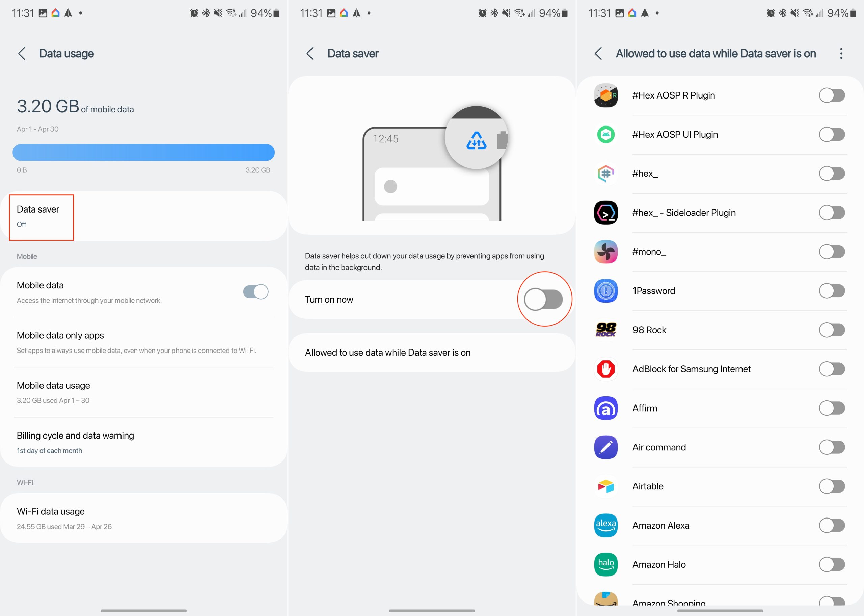Open Billing cycle and data warning
The width and height of the screenshot is (864, 616).
click(75, 436)
